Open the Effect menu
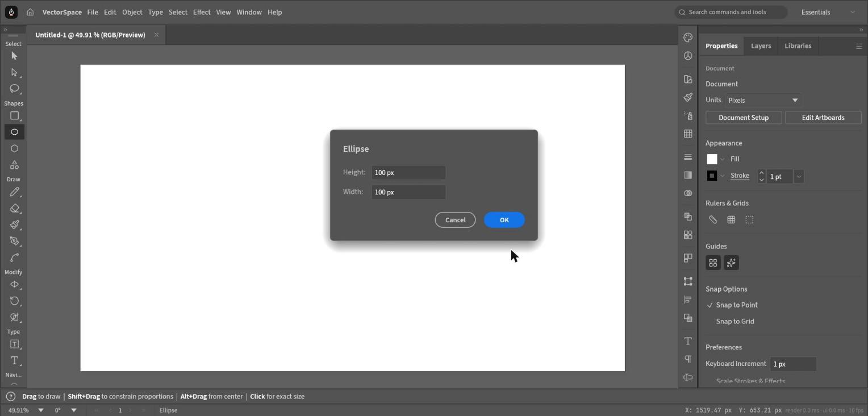The image size is (868, 416). (202, 12)
